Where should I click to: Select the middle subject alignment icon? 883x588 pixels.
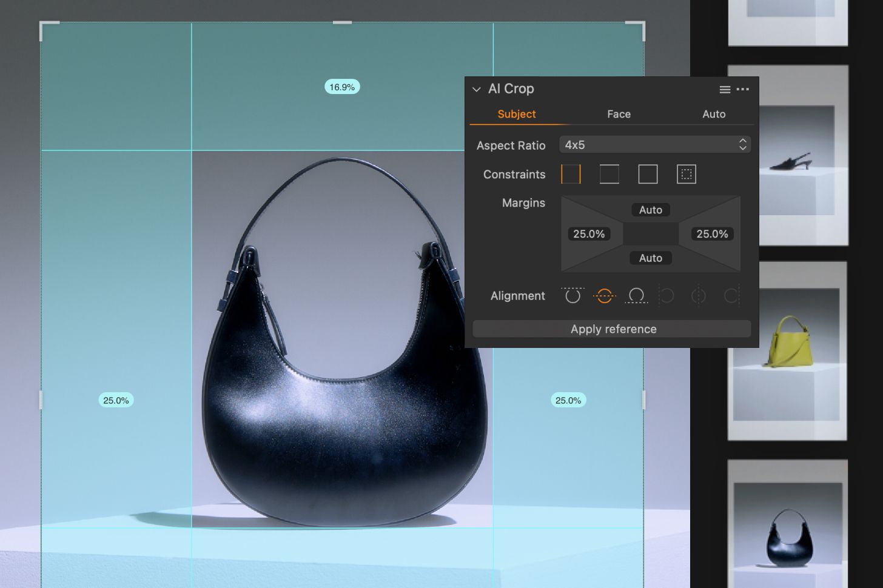pyautogui.click(x=605, y=296)
